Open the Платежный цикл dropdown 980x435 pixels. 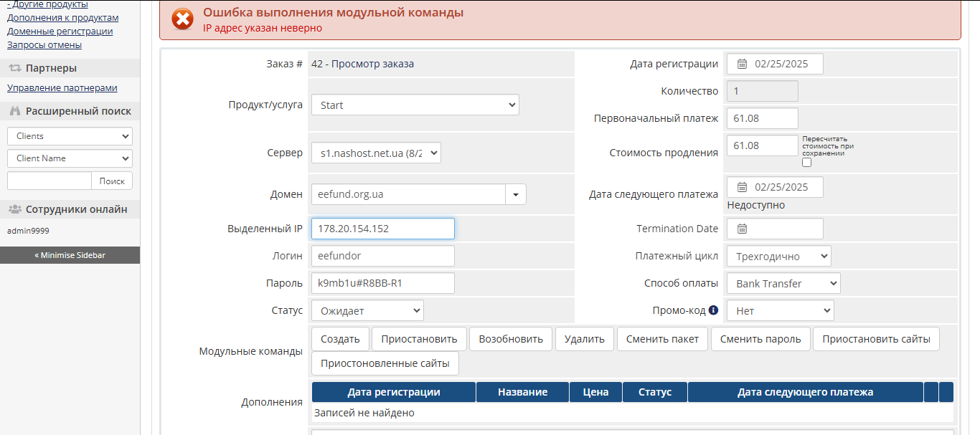coord(778,255)
